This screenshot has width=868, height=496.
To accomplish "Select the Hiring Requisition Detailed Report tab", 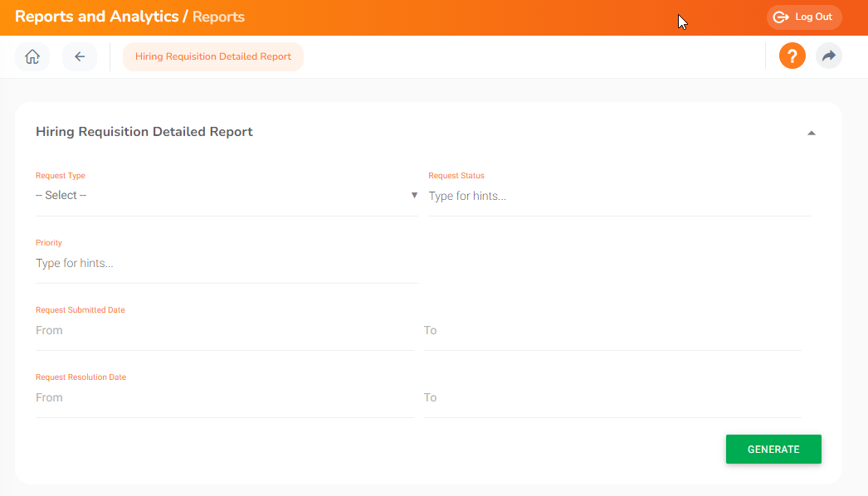I will (213, 57).
